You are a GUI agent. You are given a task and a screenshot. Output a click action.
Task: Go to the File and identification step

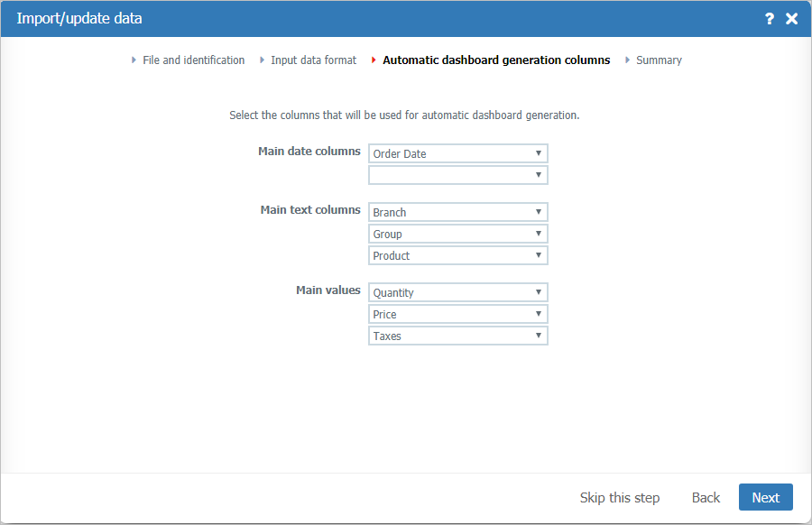193,60
